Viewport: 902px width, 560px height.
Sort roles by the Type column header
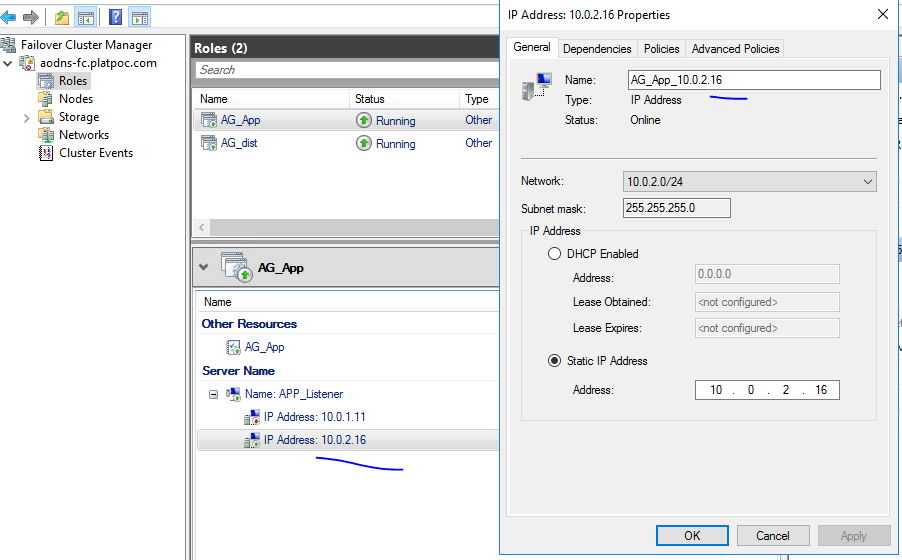[479, 99]
